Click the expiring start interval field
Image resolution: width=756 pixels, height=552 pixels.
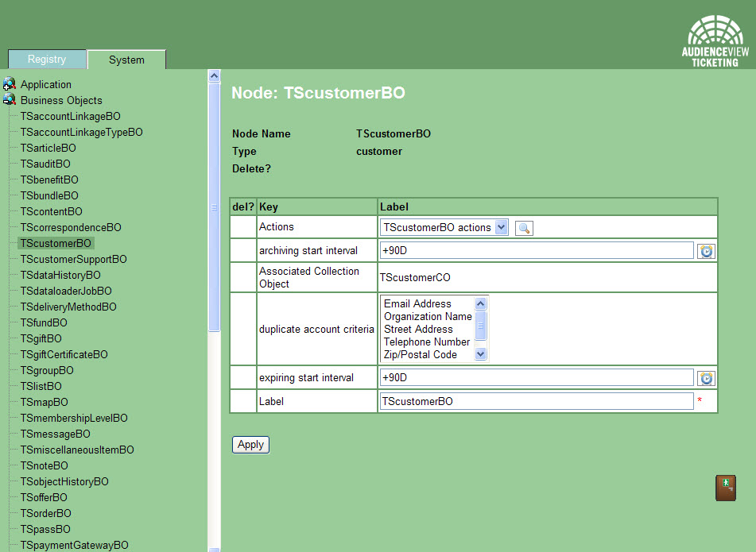click(537, 377)
